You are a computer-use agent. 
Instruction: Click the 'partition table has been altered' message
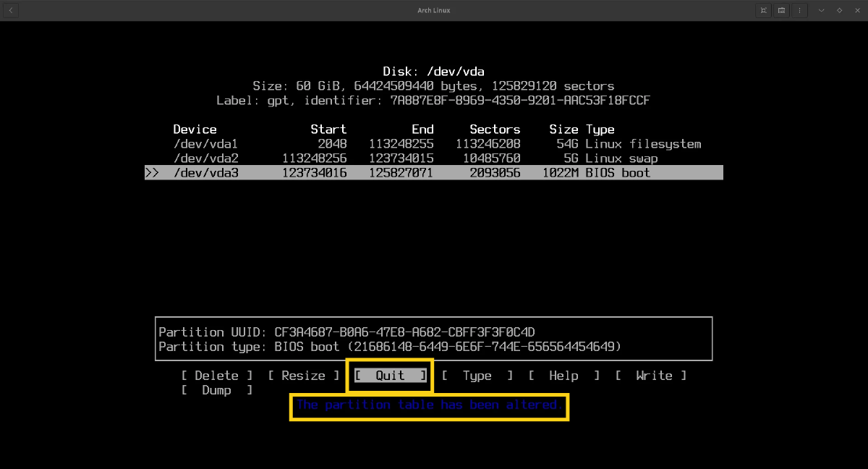click(429, 405)
